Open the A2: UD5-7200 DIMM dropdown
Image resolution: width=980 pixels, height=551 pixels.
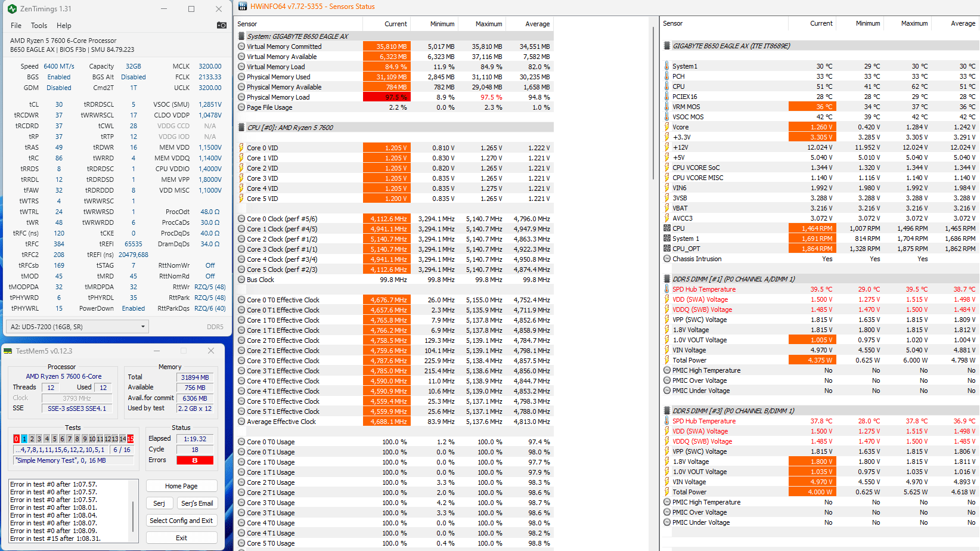pyautogui.click(x=77, y=326)
